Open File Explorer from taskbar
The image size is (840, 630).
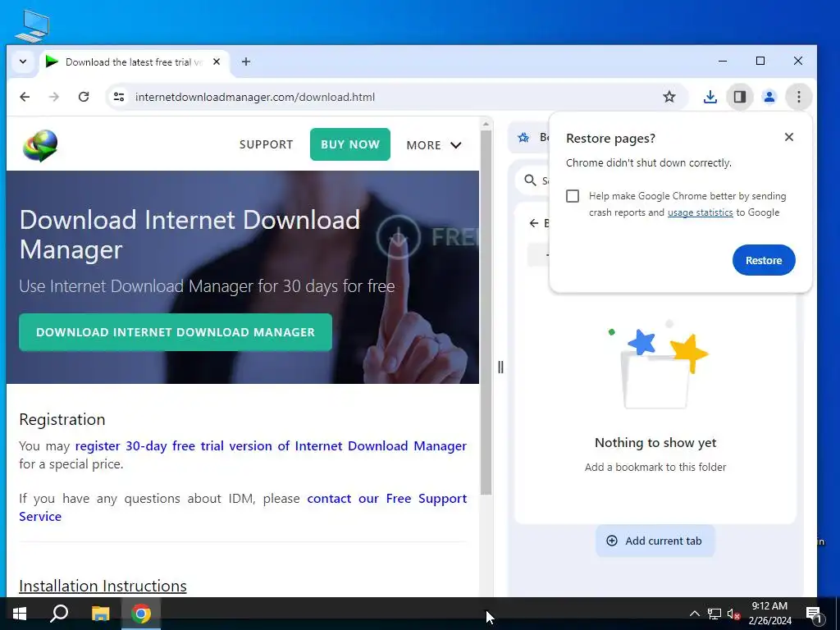(100, 614)
